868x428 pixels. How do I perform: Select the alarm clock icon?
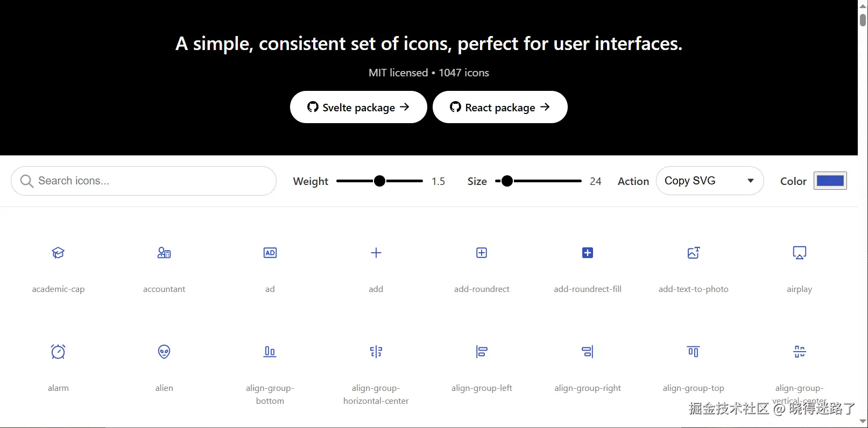[58, 352]
